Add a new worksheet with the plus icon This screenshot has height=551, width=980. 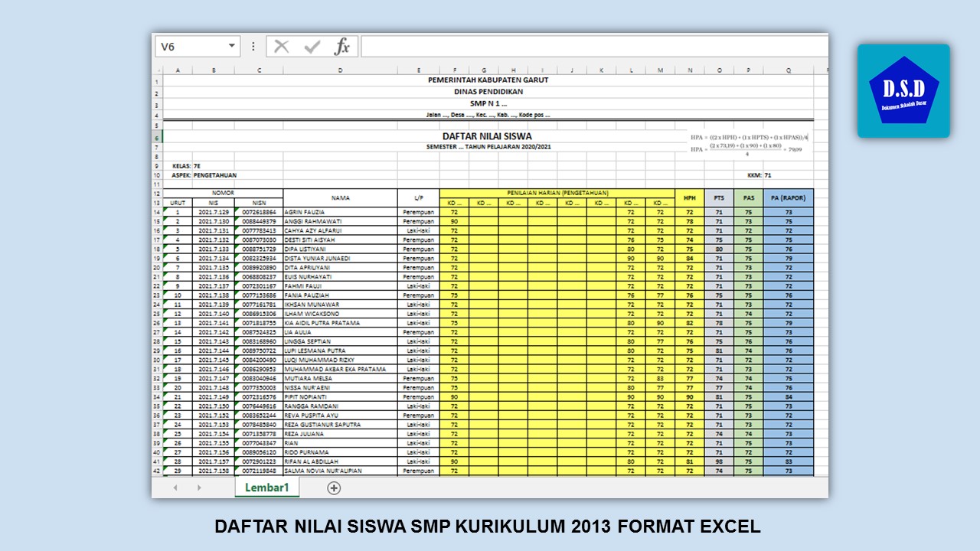333,487
